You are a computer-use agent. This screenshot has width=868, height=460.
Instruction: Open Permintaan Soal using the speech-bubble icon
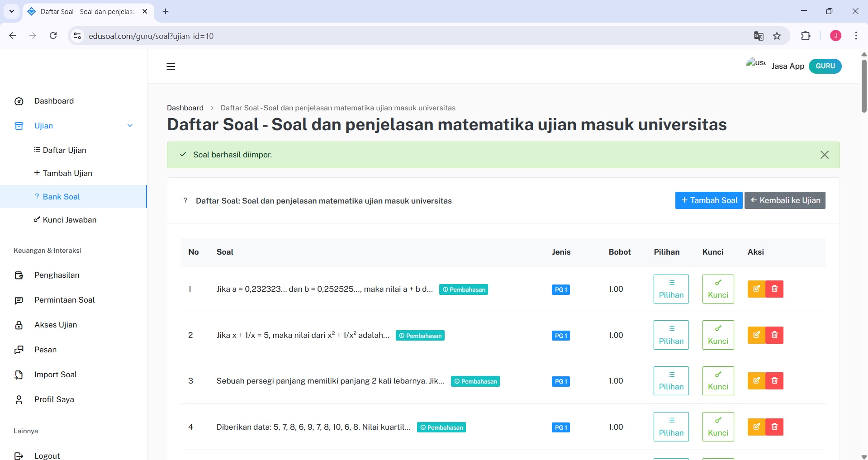pyautogui.click(x=19, y=300)
